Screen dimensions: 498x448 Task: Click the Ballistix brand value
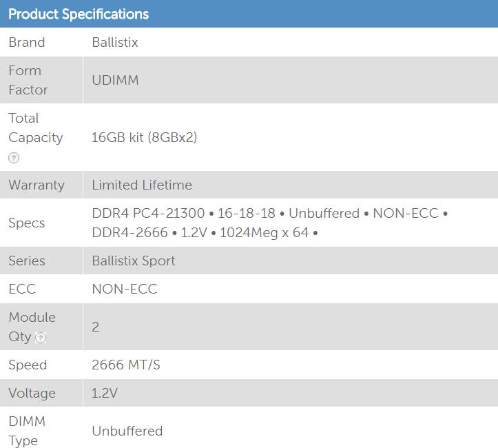pos(115,43)
